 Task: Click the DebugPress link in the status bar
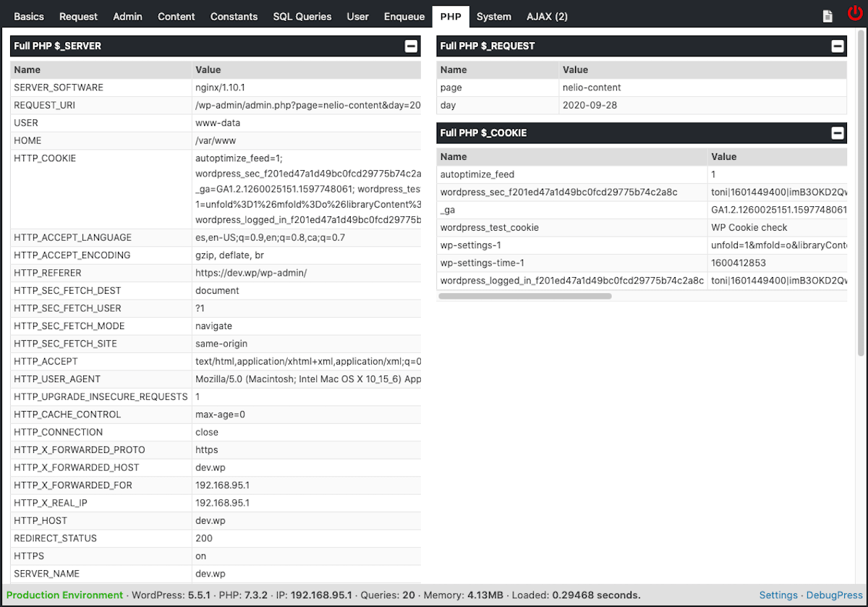(x=833, y=595)
